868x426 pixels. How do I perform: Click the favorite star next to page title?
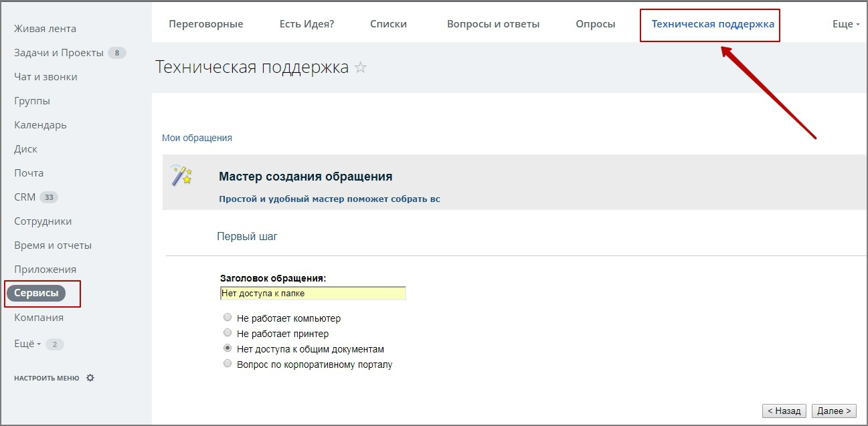[361, 68]
